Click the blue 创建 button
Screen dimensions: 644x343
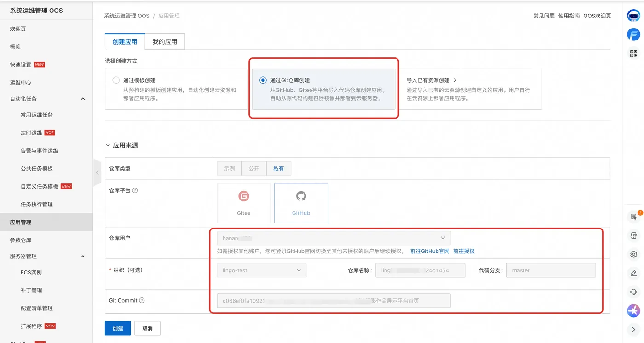pos(118,328)
